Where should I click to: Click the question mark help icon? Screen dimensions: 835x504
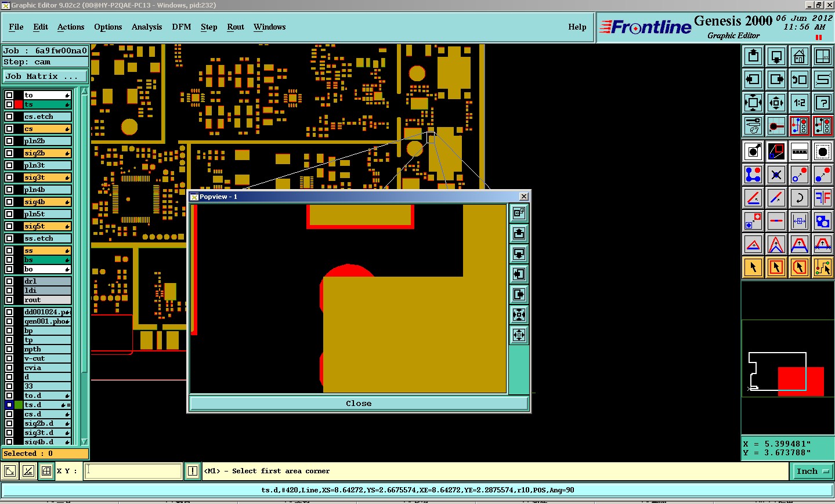tap(822, 103)
